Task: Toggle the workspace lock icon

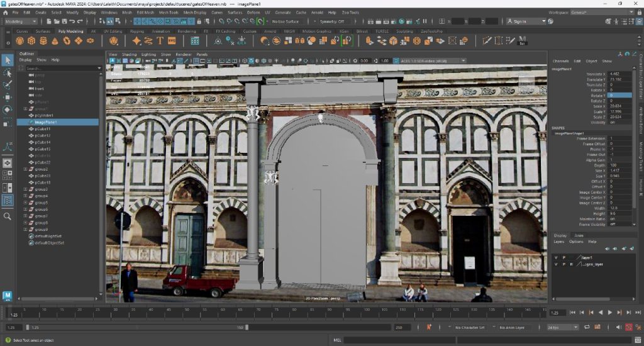Action: coord(640,13)
